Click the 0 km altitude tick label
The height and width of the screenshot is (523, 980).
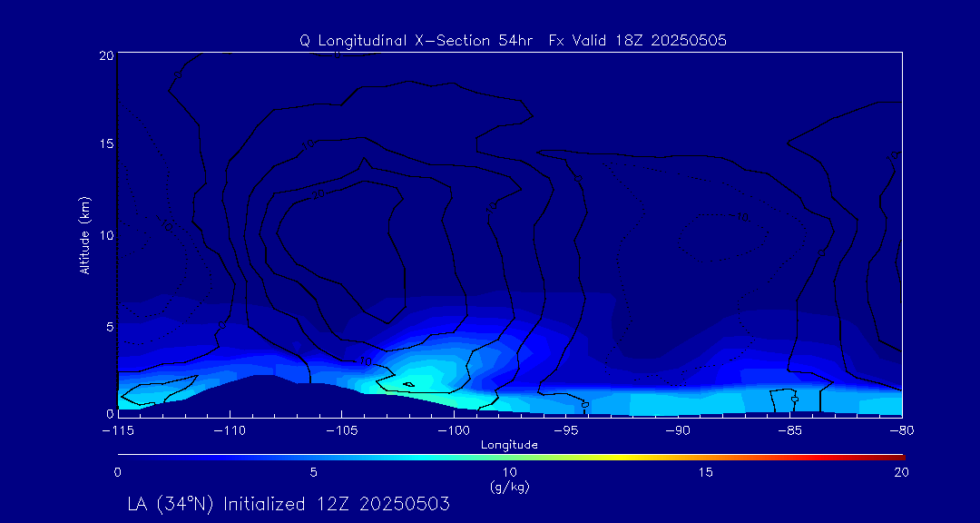tap(110, 413)
